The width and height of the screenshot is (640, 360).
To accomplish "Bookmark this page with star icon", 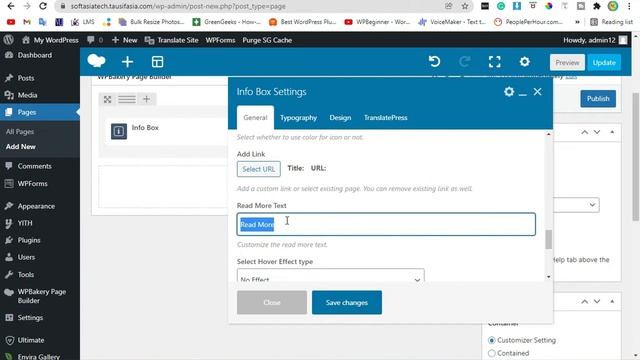I will click(465, 6).
